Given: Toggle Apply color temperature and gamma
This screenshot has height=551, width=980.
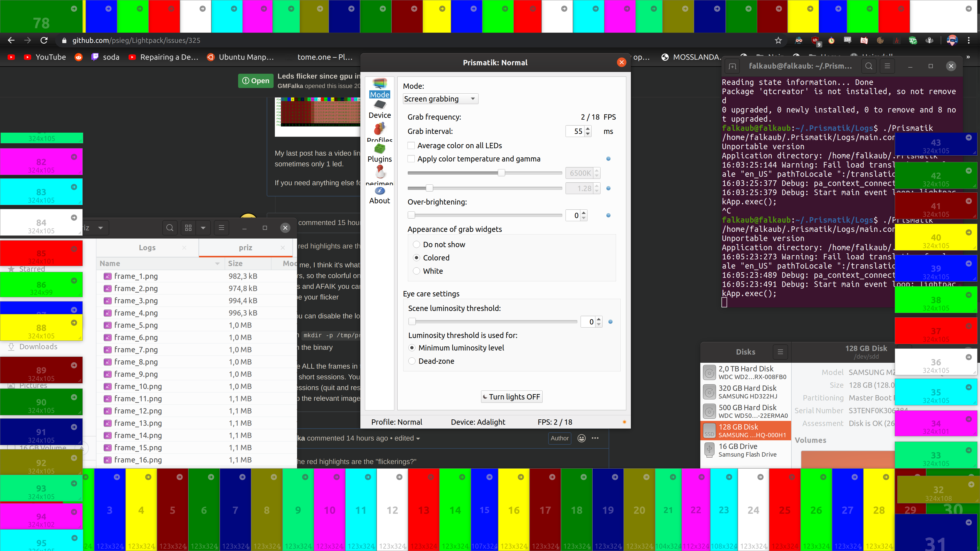Looking at the screenshot, I should point(411,159).
